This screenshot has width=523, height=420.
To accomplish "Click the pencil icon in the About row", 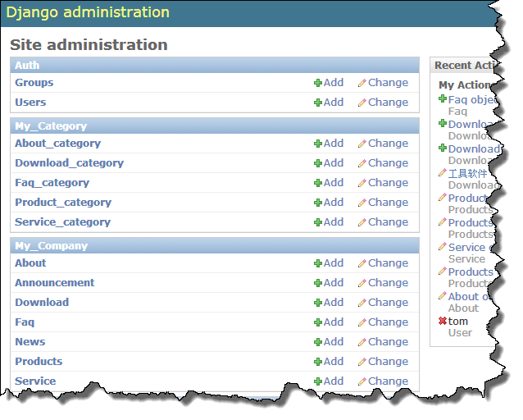I will click(x=362, y=263).
